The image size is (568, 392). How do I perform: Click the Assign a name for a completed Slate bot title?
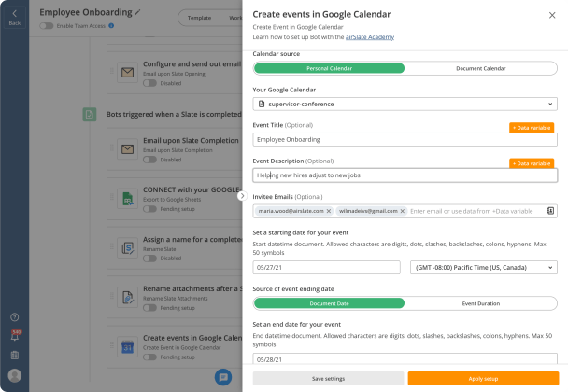point(192,239)
